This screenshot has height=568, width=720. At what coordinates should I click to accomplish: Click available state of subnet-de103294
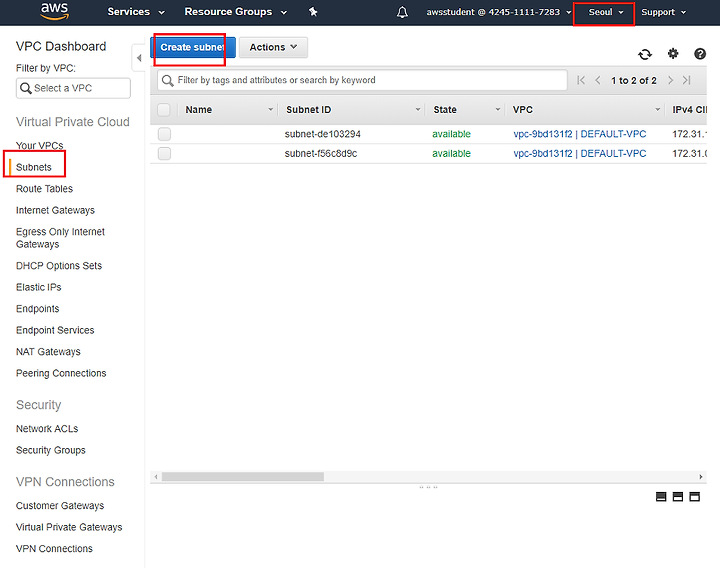451,134
